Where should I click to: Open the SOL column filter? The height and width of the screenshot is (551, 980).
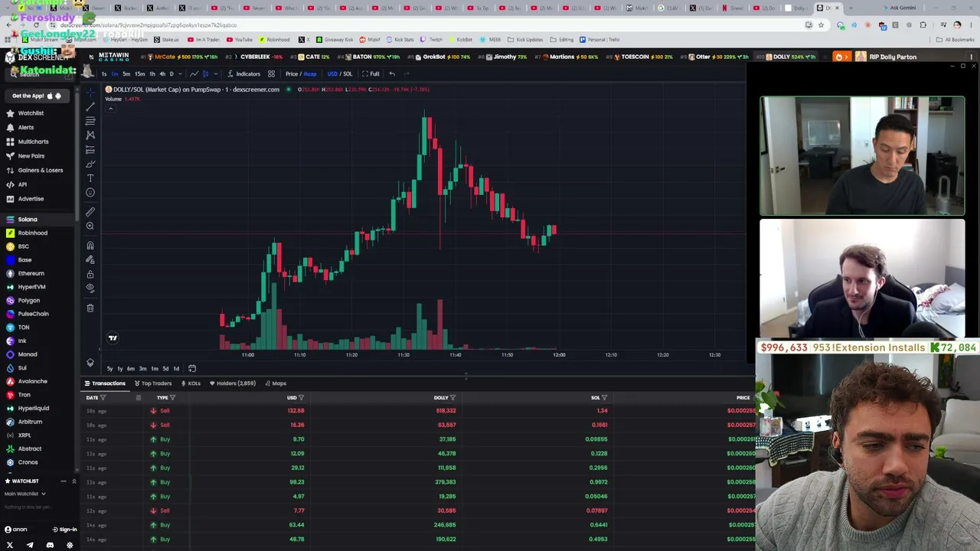pos(604,398)
